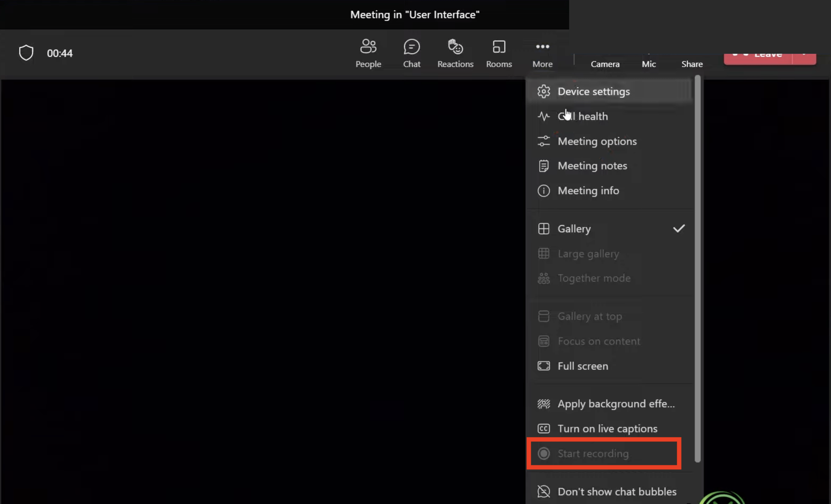Open the Reactions menu
The height and width of the screenshot is (504, 831).
point(455,53)
